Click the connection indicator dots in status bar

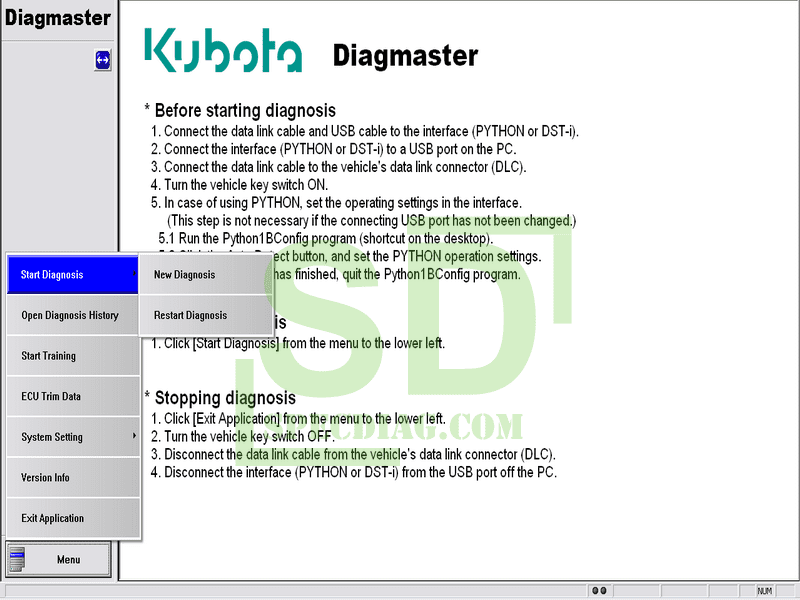[599, 590]
